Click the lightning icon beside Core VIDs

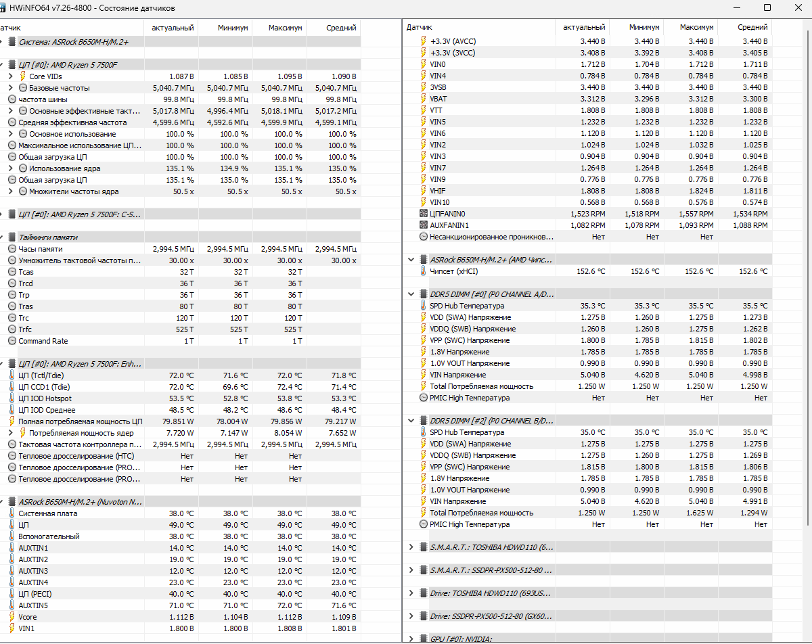(22, 76)
